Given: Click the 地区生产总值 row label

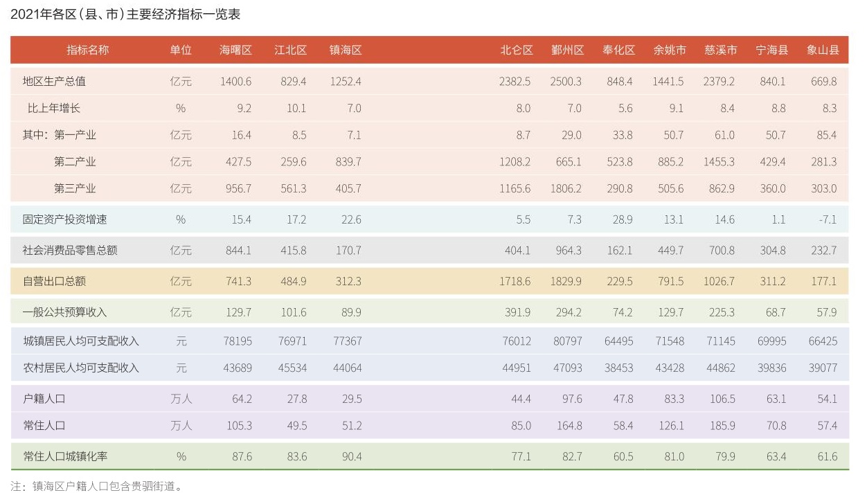Looking at the screenshot, I should coord(54,81).
